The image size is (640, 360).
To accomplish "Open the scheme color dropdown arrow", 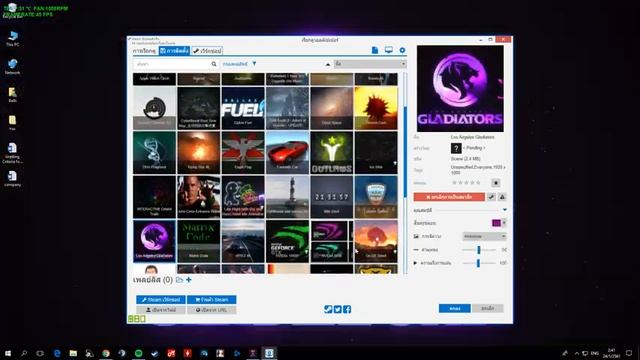I will pos(504,223).
